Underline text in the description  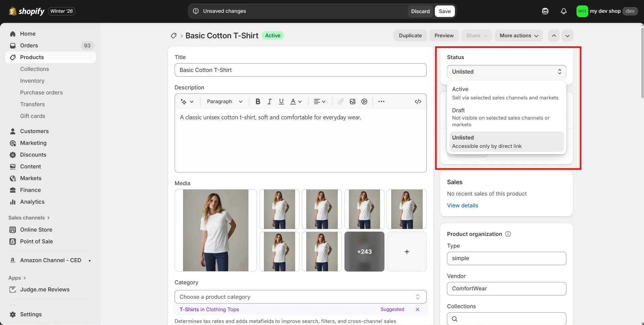click(x=281, y=101)
